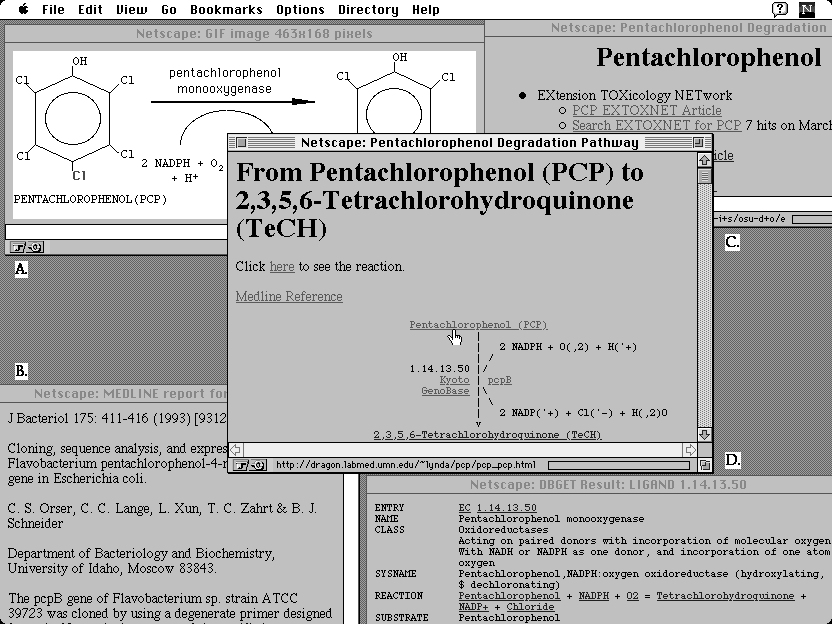Screen dimensions: 832x624
Task: Open the 2,3,5,6-Tetrachlorohydroquinone (TeCH) link
Action: coord(487,435)
